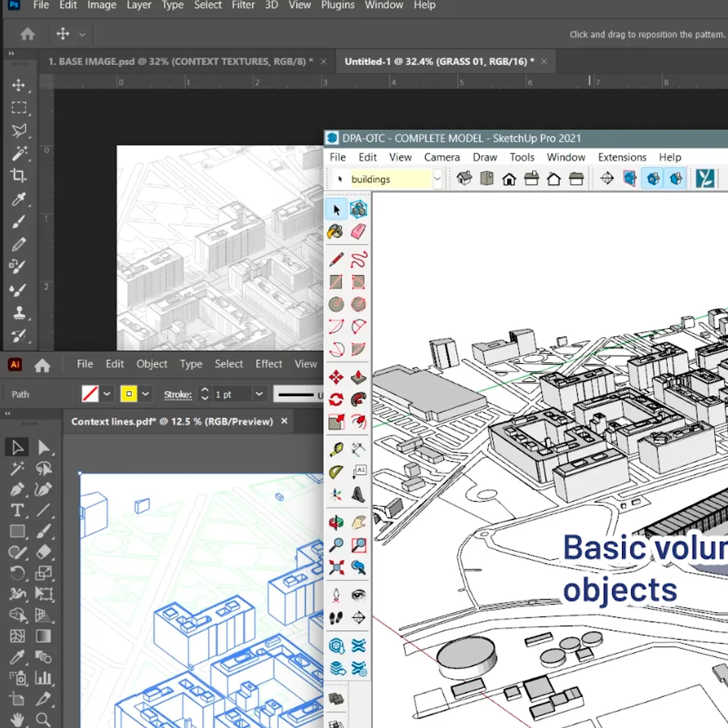Activate the Push/Pull tool in SketchUp

tap(358, 377)
